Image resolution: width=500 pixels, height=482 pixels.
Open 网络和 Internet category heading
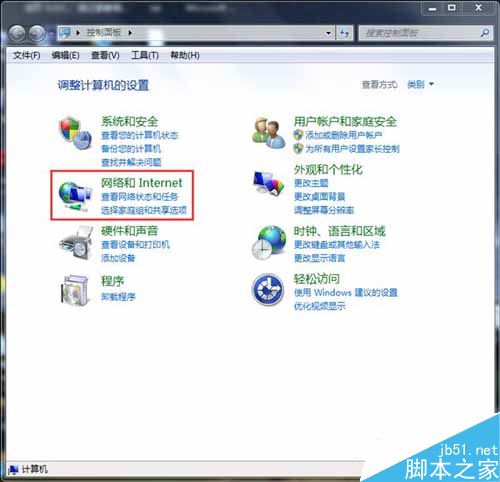(142, 183)
